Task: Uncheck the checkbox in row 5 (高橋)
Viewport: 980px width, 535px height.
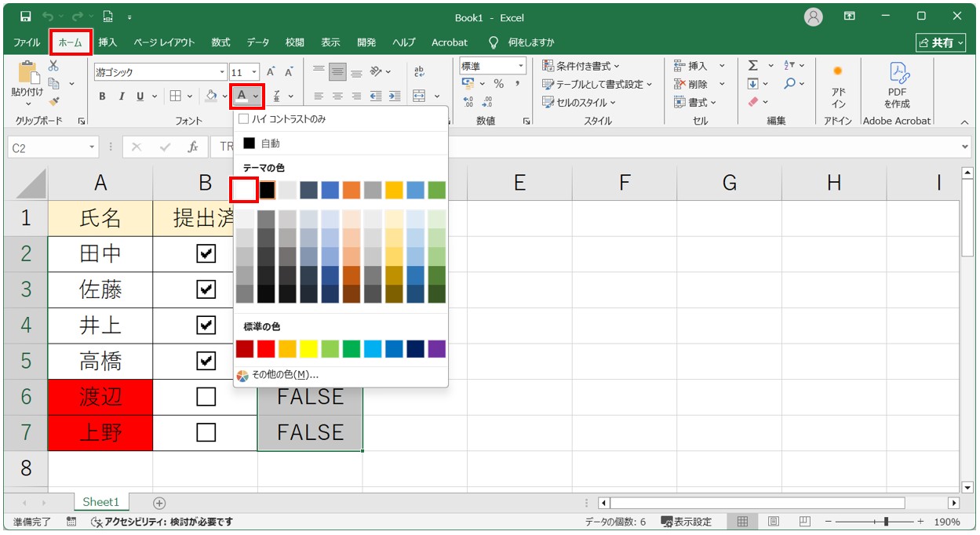Action: tap(206, 361)
